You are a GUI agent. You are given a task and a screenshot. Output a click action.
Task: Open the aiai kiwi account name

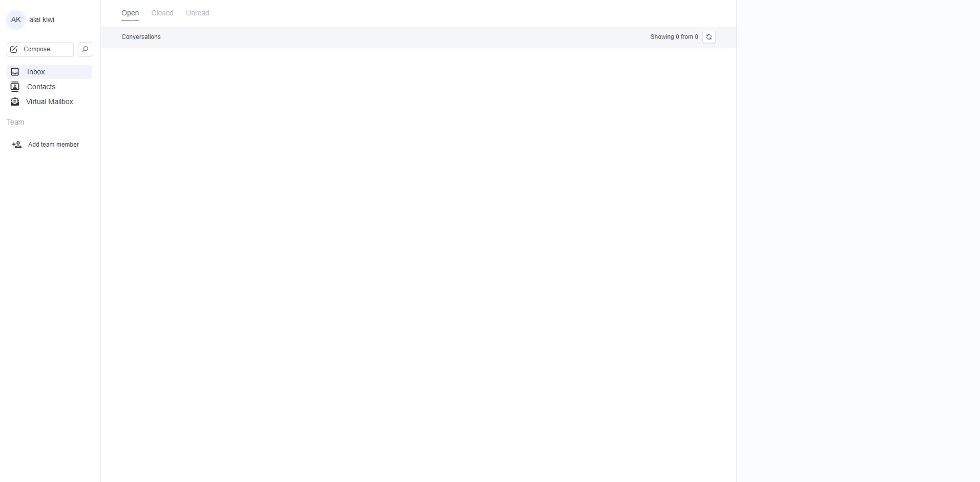[41, 19]
